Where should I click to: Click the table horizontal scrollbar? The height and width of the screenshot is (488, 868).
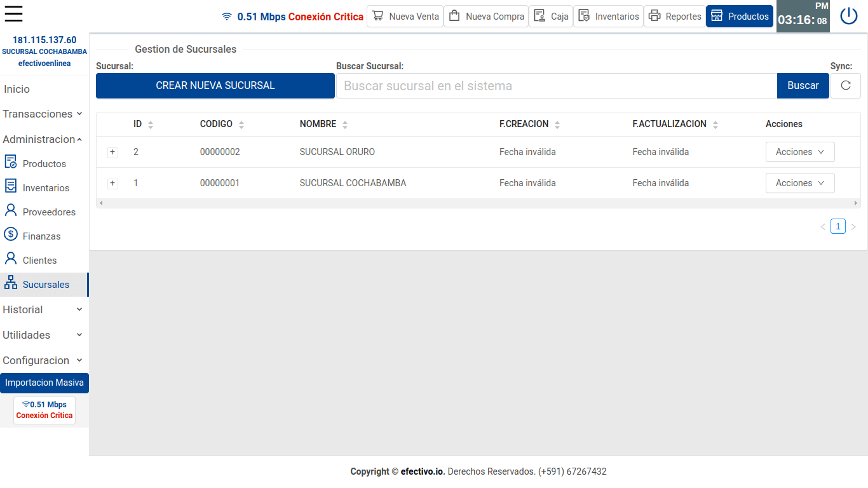pyautogui.click(x=478, y=203)
